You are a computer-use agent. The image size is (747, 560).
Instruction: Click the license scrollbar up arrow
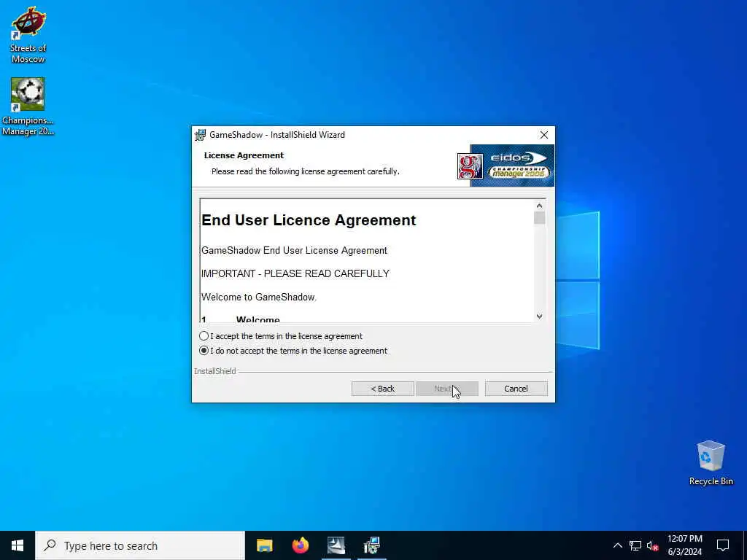pyautogui.click(x=539, y=206)
